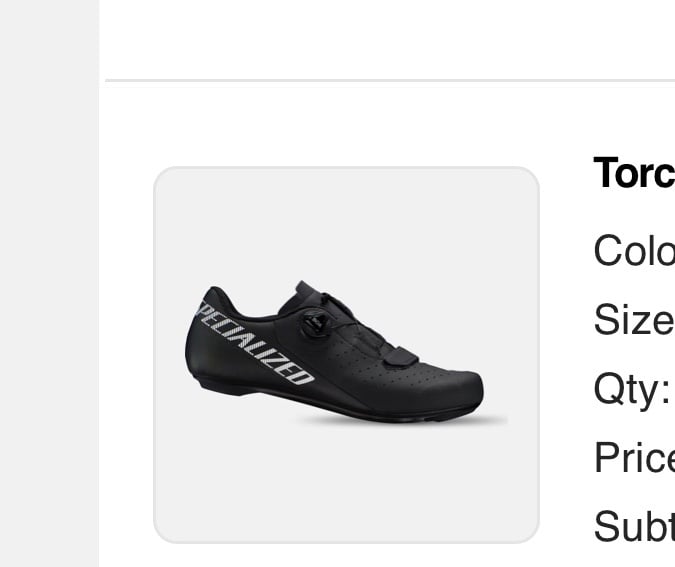This screenshot has width=675, height=567.
Task: Click the empty gray area below the shoe
Action: (x=346, y=484)
